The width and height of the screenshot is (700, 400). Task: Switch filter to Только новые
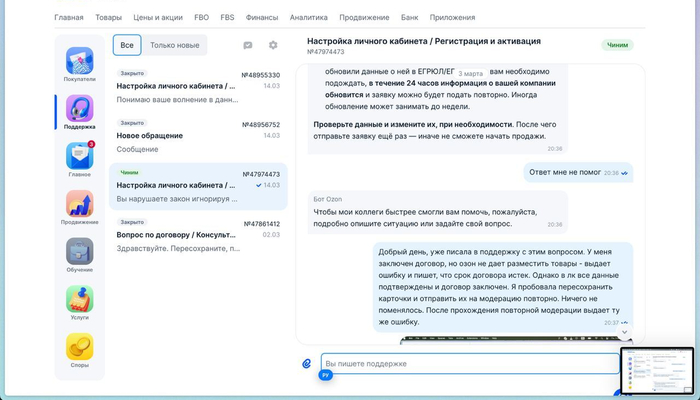click(174, 45)
